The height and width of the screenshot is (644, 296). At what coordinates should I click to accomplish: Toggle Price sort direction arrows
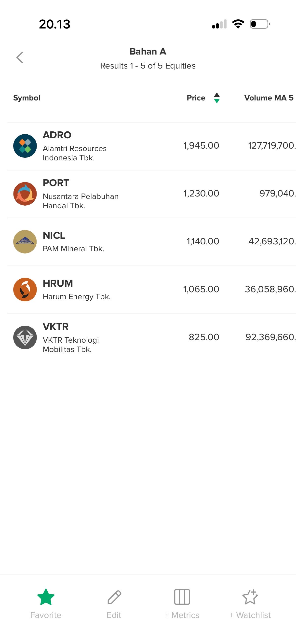[217, 98]
